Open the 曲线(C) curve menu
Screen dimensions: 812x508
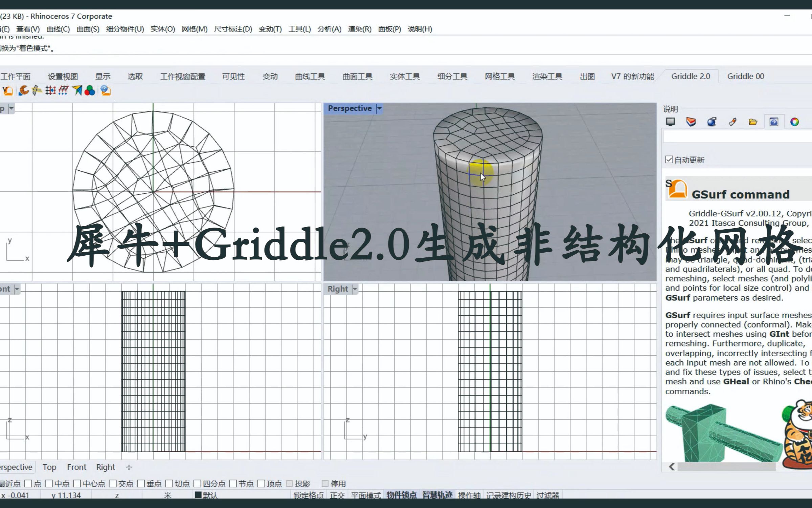(58, 29)
